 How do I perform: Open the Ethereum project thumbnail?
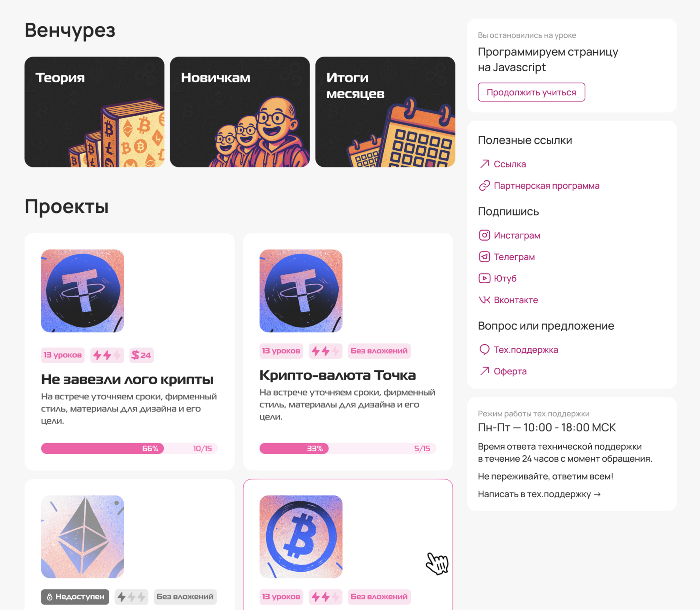82,537
